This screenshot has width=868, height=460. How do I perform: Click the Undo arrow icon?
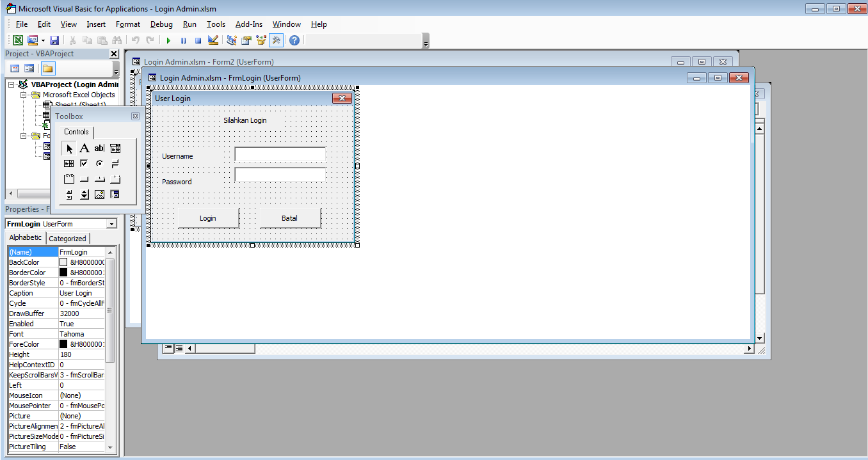pos(135,40)
